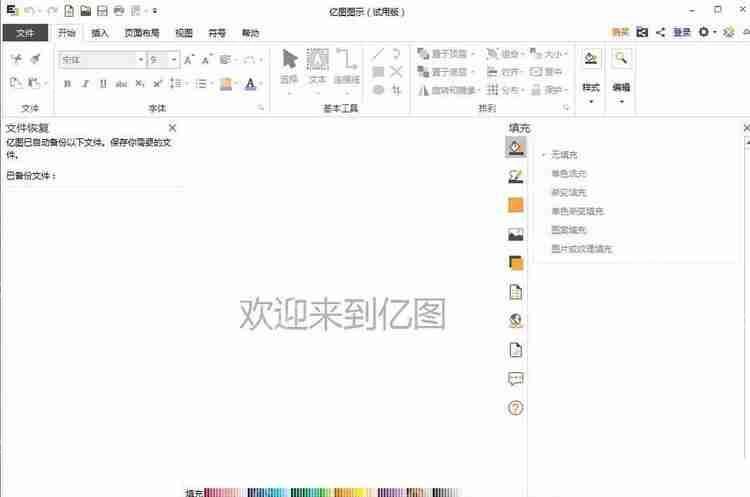Toggle Italic formatting
This screenshot has width=750, height=497.
click(x=85, y=84)
